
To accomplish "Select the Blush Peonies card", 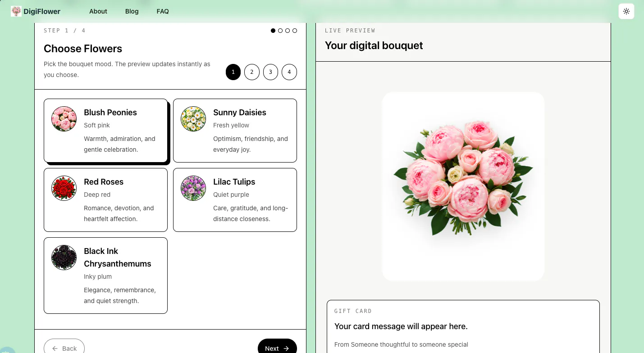I will (x=105, y=130).
